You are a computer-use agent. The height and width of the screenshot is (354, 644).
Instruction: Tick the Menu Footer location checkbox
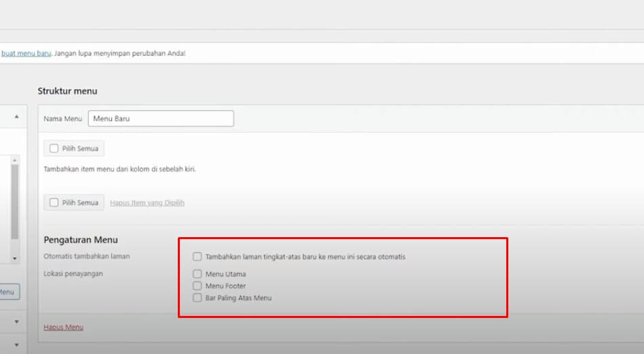pyautogui.click(x=197, y=286)
